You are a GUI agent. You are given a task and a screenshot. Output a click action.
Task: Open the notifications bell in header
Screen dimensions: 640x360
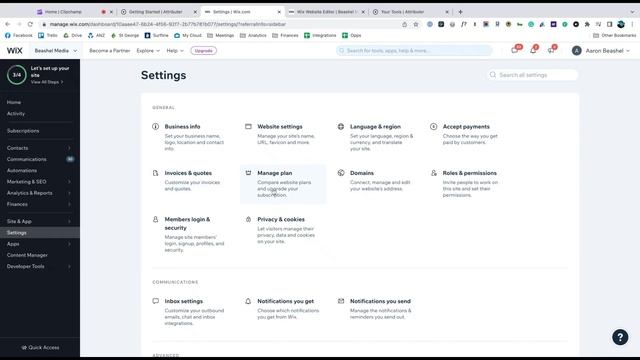coord(533,50)
